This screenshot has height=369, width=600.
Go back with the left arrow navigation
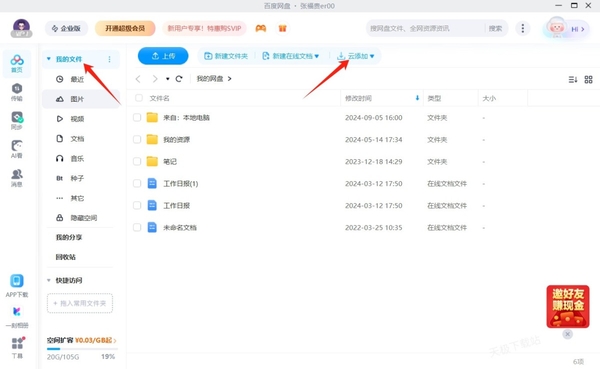(x=138, y=79)
